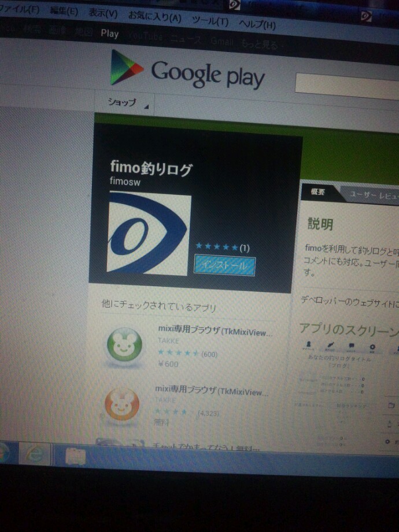Click the 説明 heading
399x532 pixels.
click(x=320, y=224)
